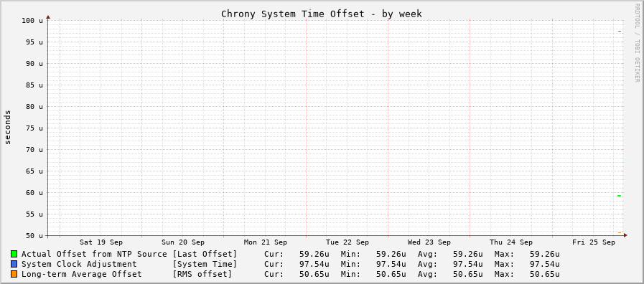Click the '95 u' y-axis label
The height and width of the screenshot is (284, 644).
(x=35, y=42)
